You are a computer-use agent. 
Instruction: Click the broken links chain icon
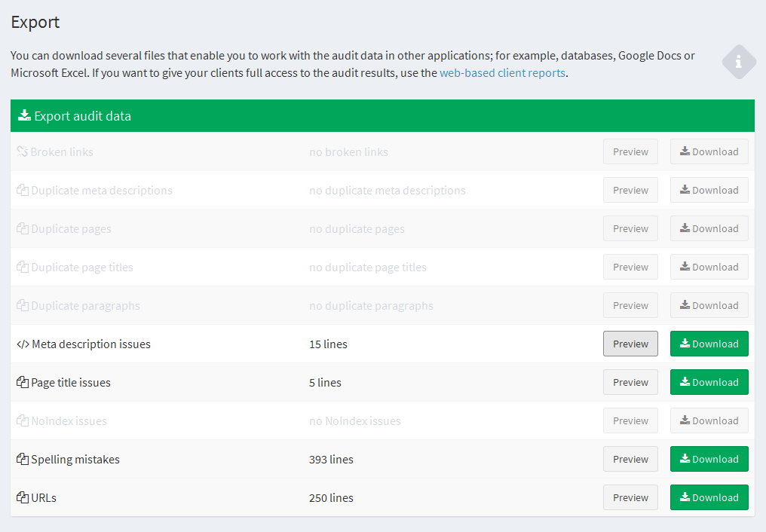[21, 151]
